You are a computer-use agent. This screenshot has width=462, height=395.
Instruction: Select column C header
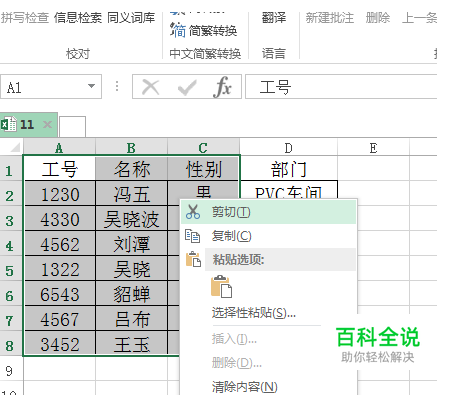click(x=203, y=147)
